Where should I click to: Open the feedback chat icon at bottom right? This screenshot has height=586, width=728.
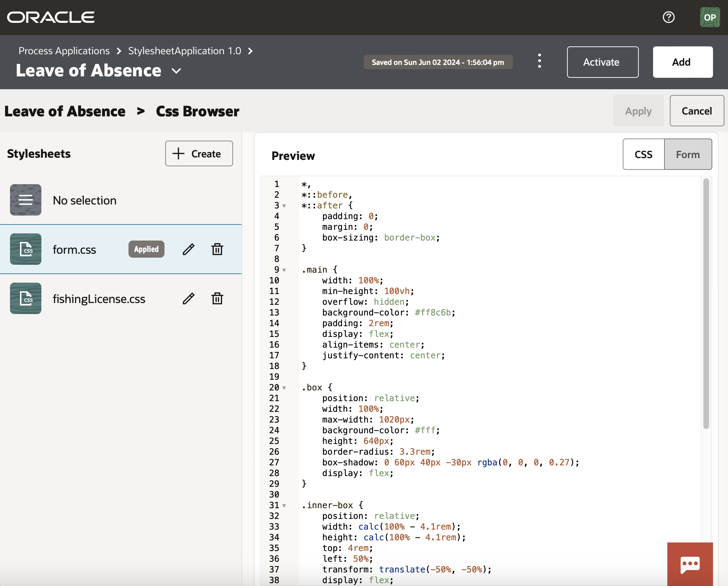[690, 564]
